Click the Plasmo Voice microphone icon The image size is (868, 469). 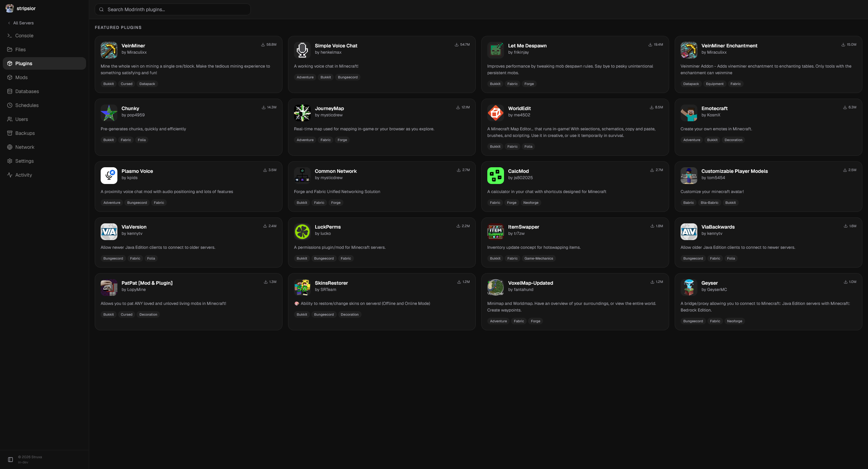[109, 176]
